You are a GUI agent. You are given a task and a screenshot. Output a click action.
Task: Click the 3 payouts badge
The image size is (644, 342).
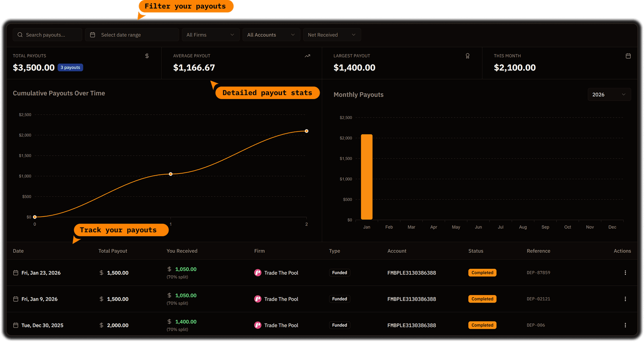coord(70,67)
